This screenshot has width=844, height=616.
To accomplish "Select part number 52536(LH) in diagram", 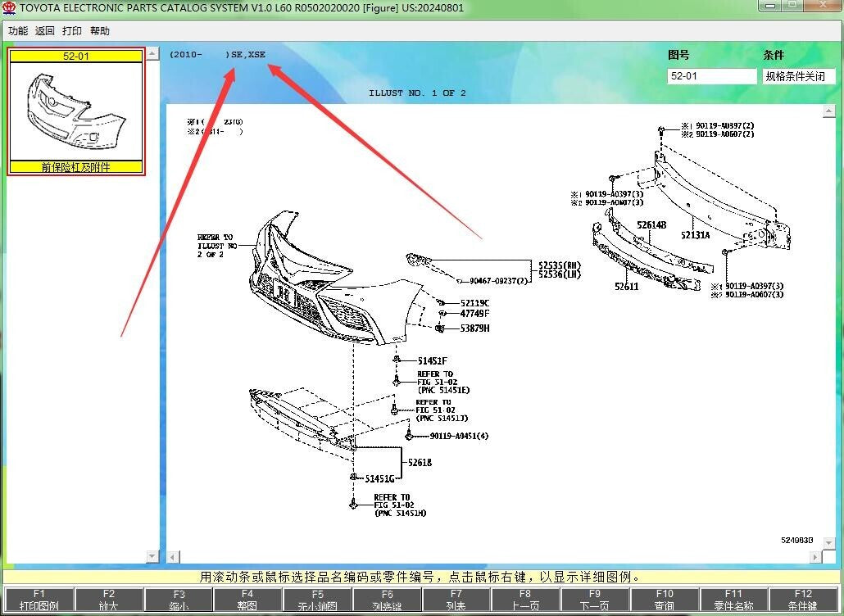I will pos(560,274).
